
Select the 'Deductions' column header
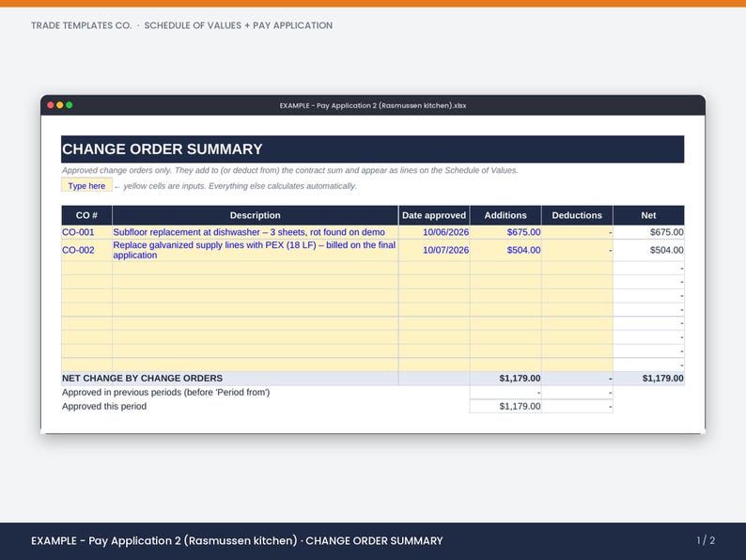[x=577, y=215]
